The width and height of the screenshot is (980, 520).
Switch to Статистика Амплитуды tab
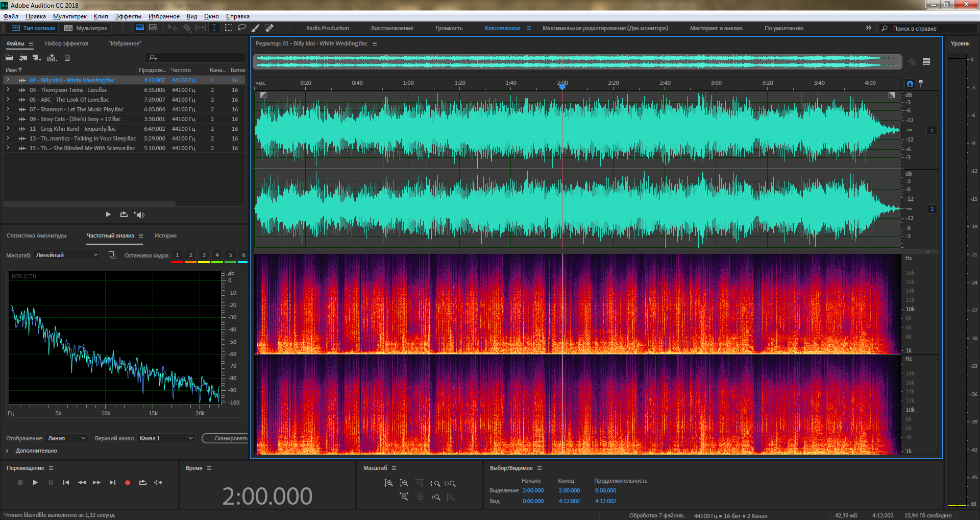point(37,236)
